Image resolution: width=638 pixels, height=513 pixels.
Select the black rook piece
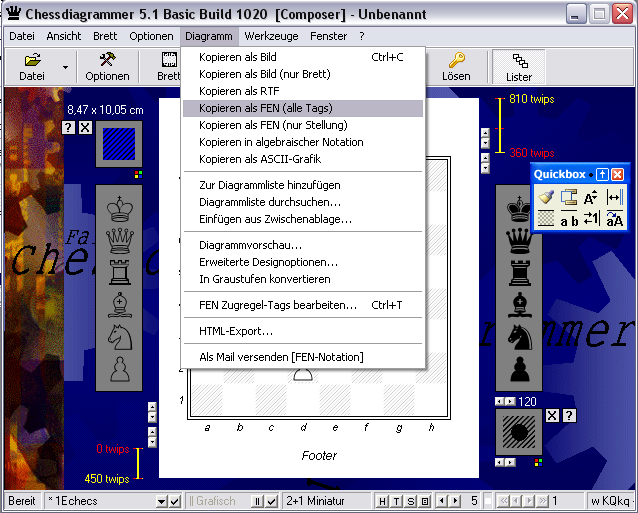[x=519, y=273]
